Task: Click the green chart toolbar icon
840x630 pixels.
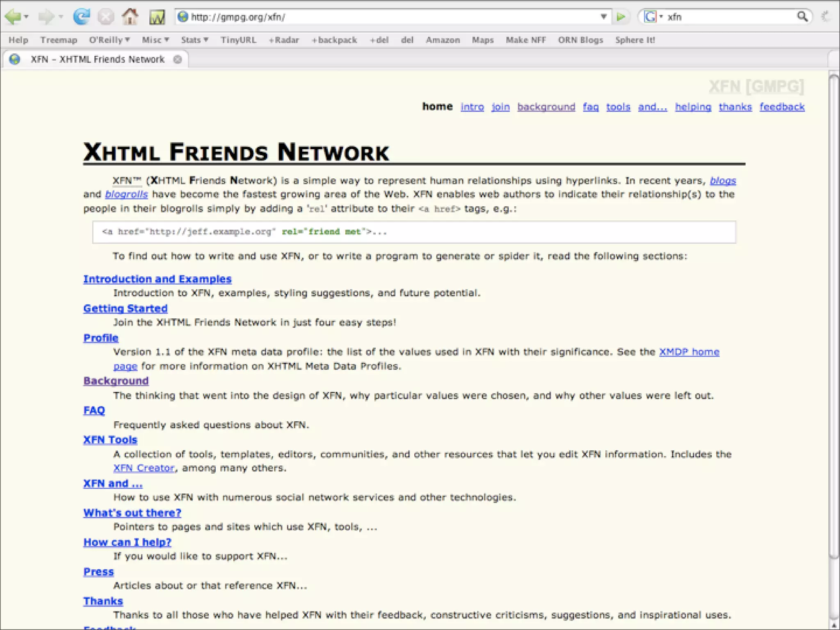Action: click(157, 17)
